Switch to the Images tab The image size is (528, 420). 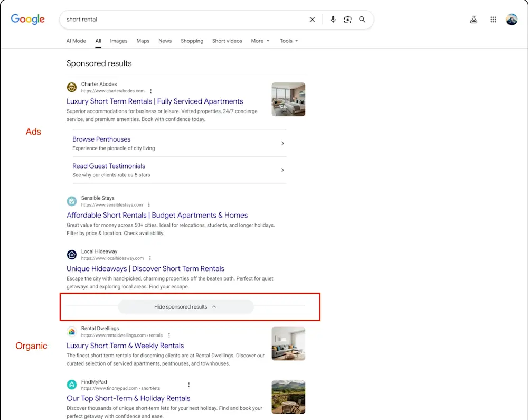(118, 41)
